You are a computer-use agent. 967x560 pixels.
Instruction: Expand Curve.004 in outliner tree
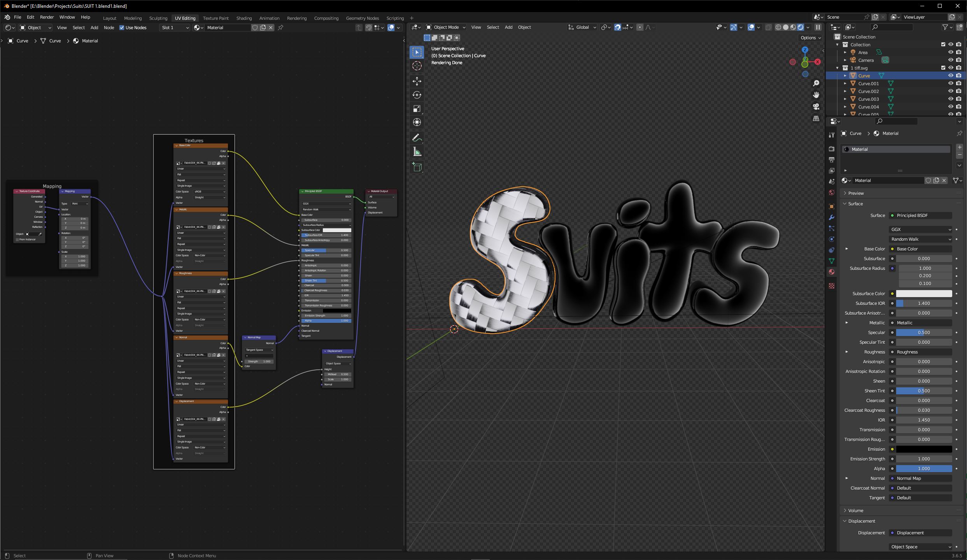[x=845, y=107]
